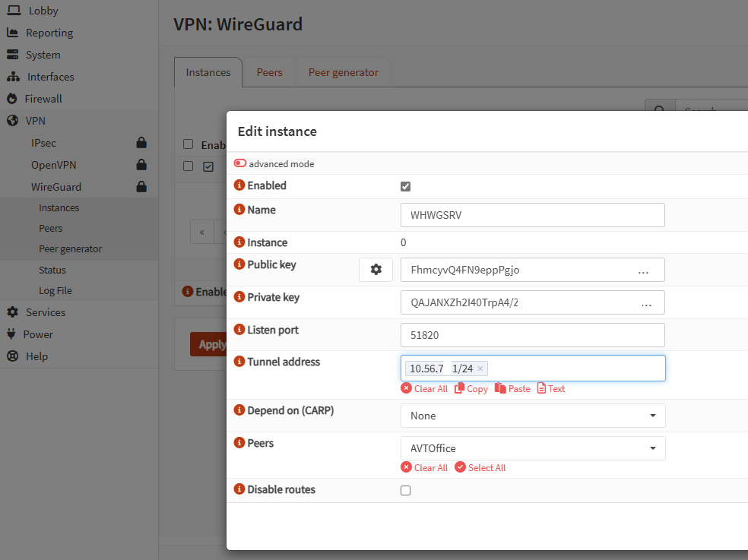The width and height of the screenshot is (748, 560).
Task: Click the IPsec lock icon
Action: (x=141, y=143)
